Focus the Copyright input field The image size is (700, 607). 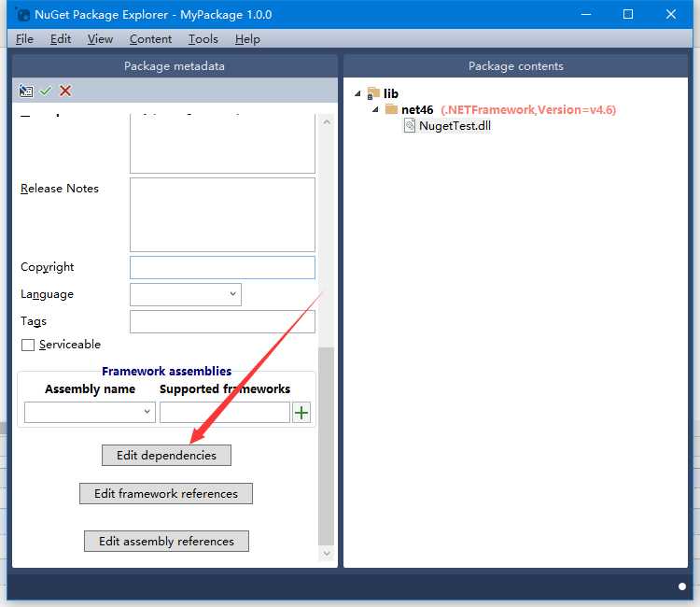222,267
